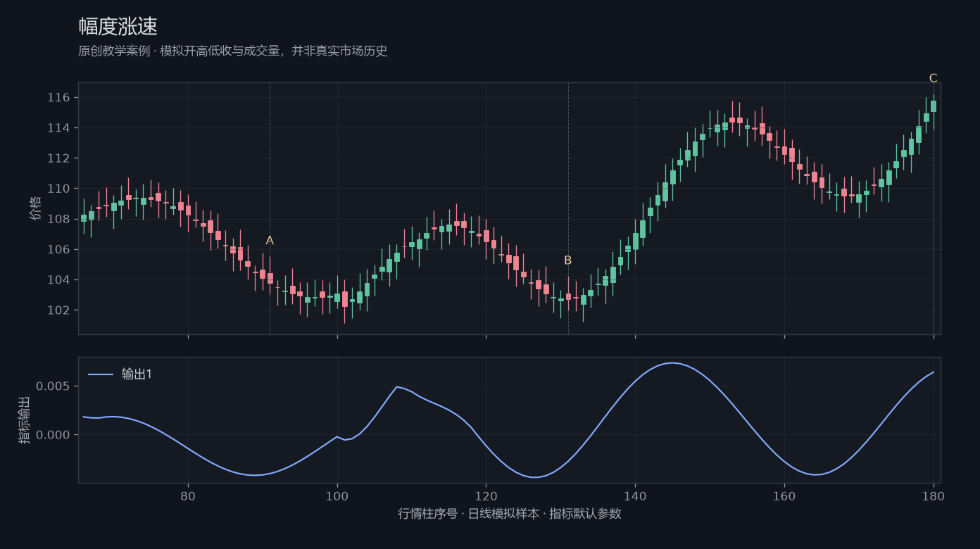The width and height of the screenshot is (980, 549).
Task: Click the price tick label 116
Action: click(x=59, y=98)
